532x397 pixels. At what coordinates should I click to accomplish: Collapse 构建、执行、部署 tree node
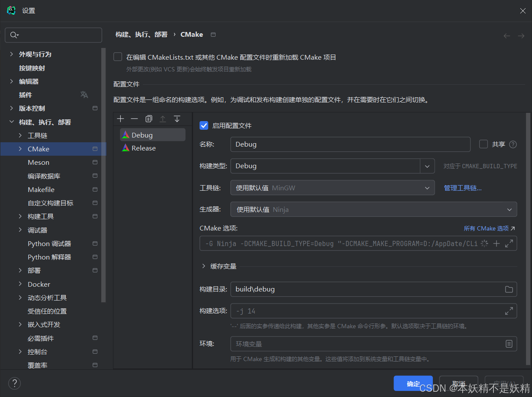pos(11,122)
